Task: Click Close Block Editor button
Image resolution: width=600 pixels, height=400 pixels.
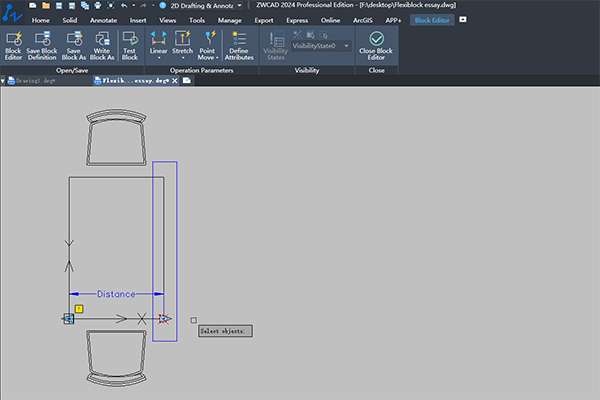Action: click(x=376, y=46)
